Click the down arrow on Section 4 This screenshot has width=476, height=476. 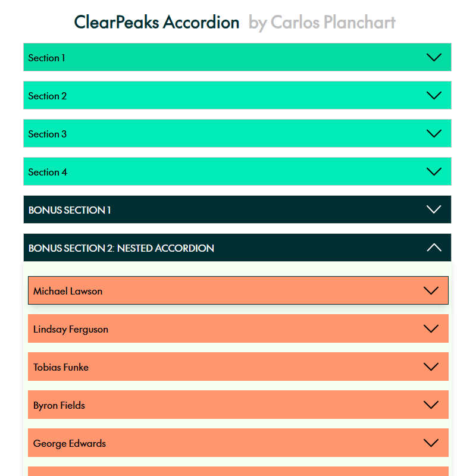point(434,172)
